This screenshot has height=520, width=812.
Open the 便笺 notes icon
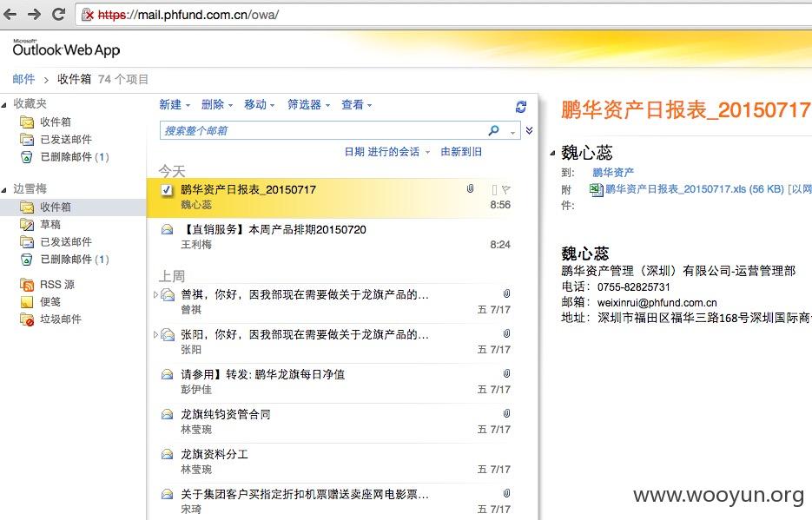point(27,301)
